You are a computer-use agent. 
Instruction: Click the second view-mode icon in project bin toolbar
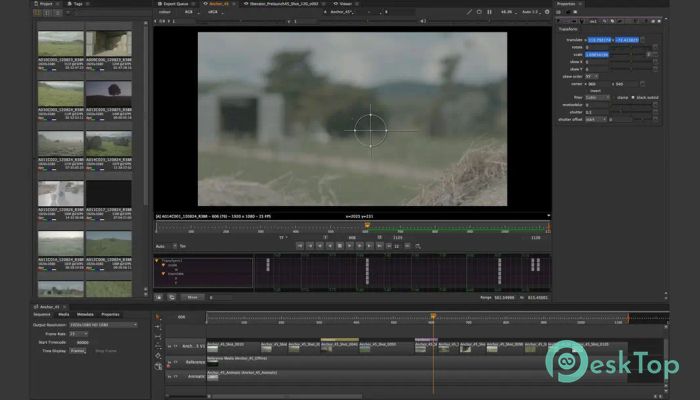click(47, 12)
